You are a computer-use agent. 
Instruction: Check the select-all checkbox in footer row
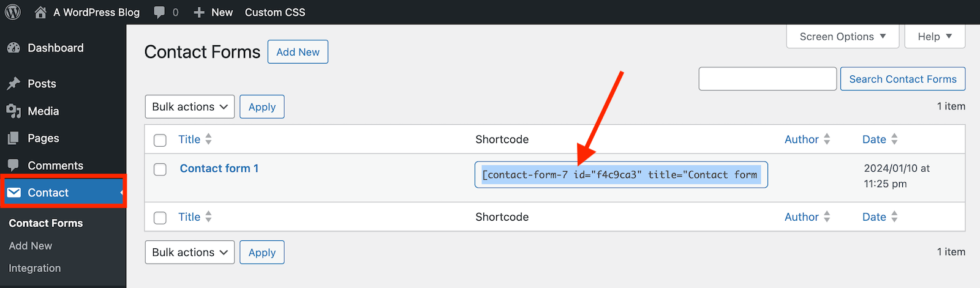(160, 218)
